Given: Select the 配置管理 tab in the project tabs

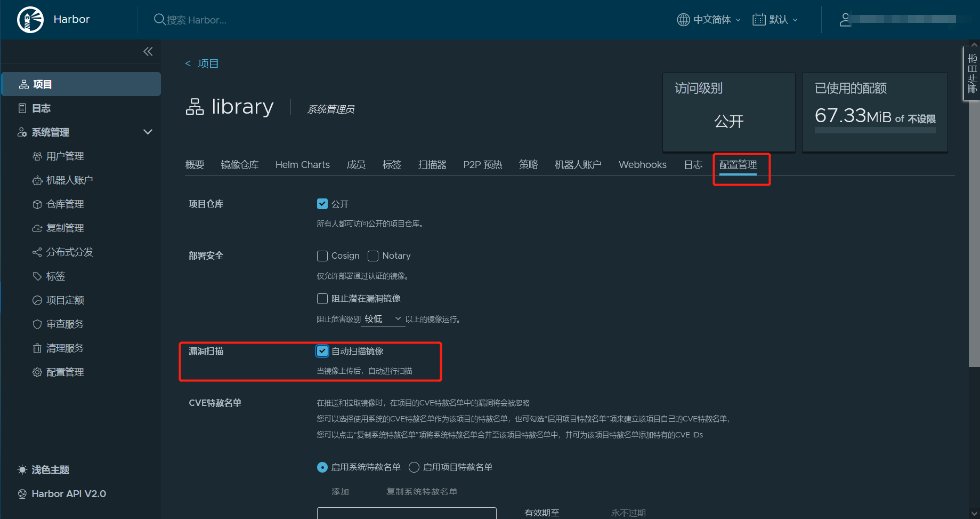Looking at the screenshot, I should pos(738,165).
